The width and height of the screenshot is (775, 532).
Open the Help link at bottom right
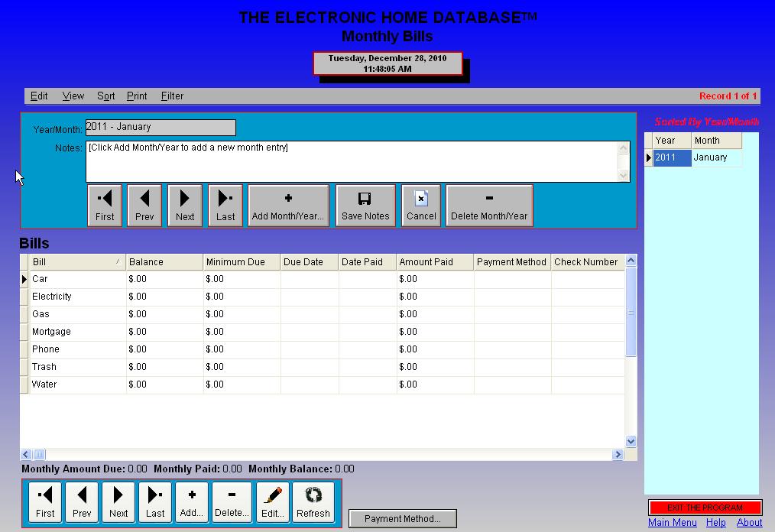tap(715, 522)
